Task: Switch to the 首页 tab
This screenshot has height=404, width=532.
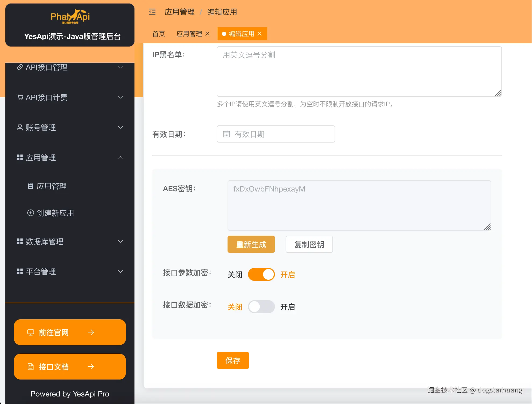Action: click(x=158, y=34)
